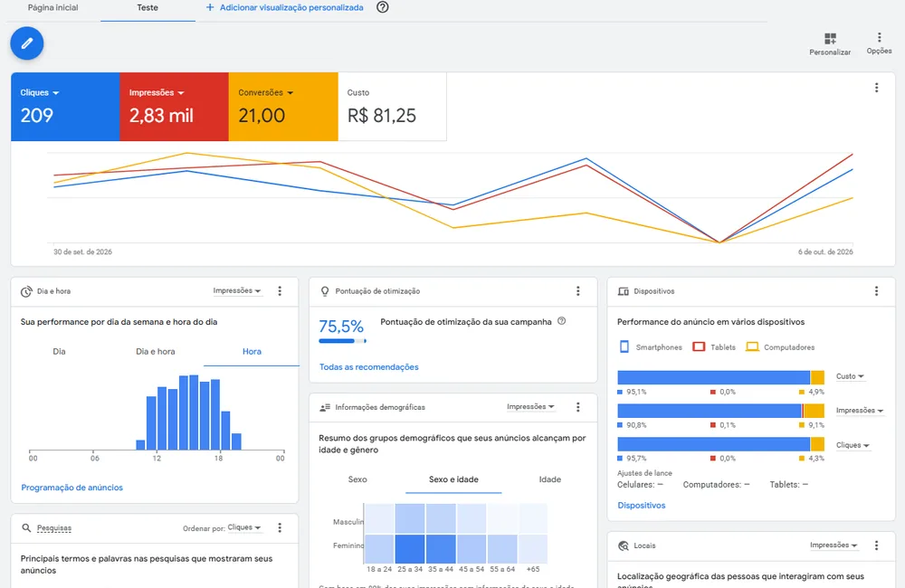Open the Custo dropdown in Dispositivos

coord(850,376)
